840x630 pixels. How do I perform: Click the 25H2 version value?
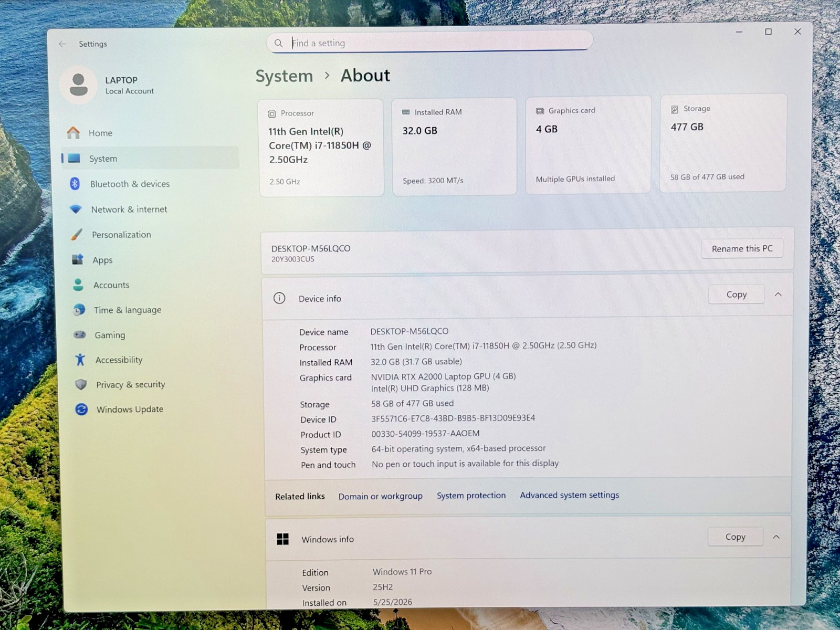pyautogui.click(x=383, y=587)
